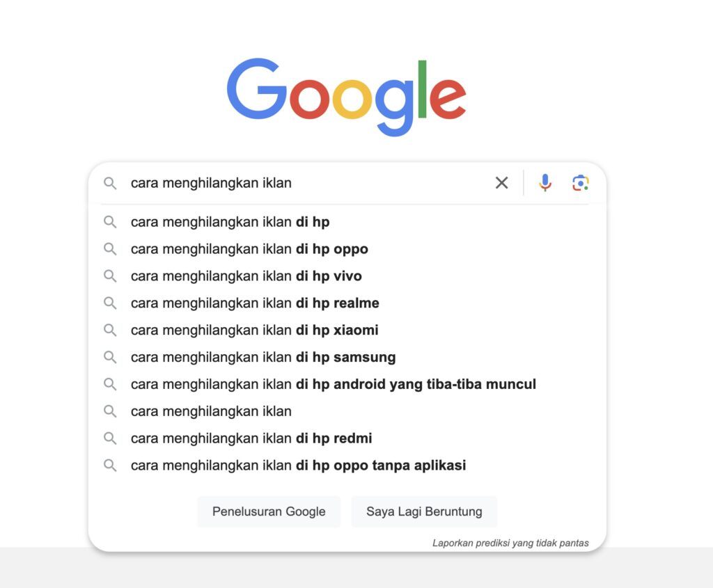Open 'Laporkan prediksi yang tidak pantas' link

pyautogui.click(x=510, y=542)
